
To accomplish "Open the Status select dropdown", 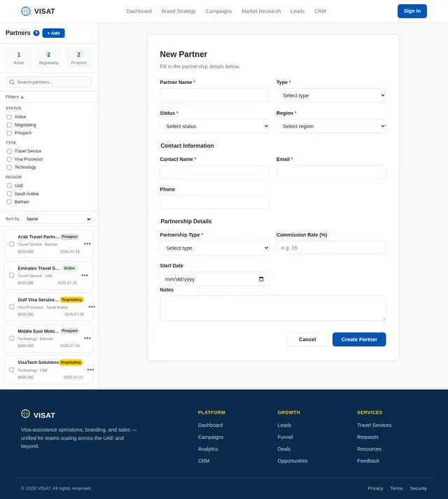I will pos(214,127).
